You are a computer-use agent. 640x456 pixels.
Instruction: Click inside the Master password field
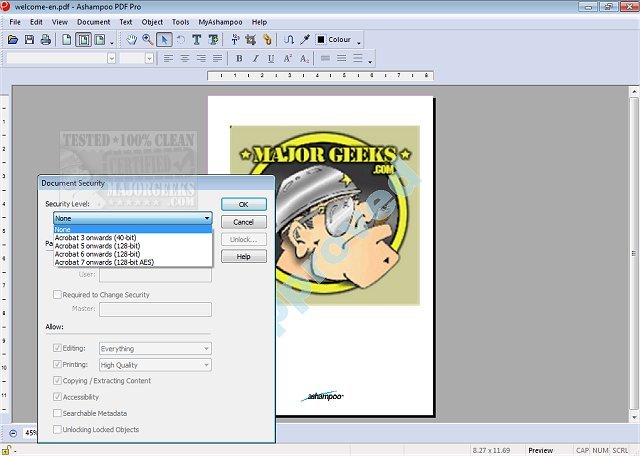155,309
